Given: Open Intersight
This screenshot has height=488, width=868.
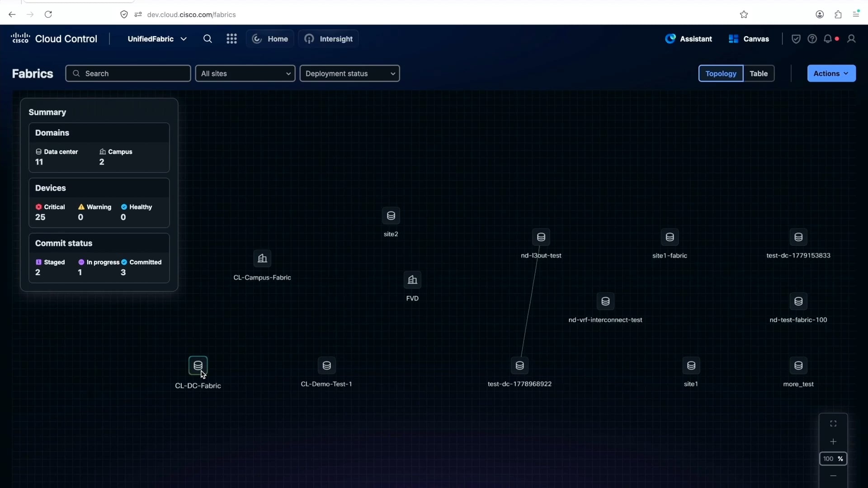Looking at the screenshot, I should tap(329, 39).
